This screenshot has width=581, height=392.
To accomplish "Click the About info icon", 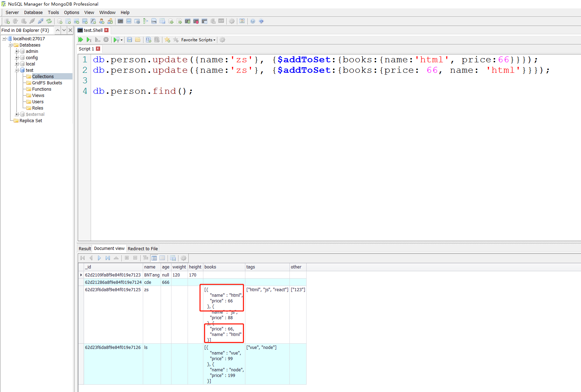I will point(261,21).
